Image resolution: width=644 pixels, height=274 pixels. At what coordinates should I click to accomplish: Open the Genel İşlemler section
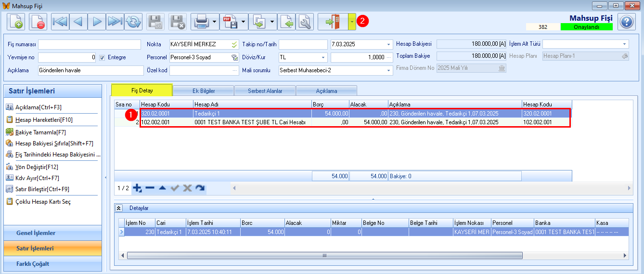click(x=52, y=233)
